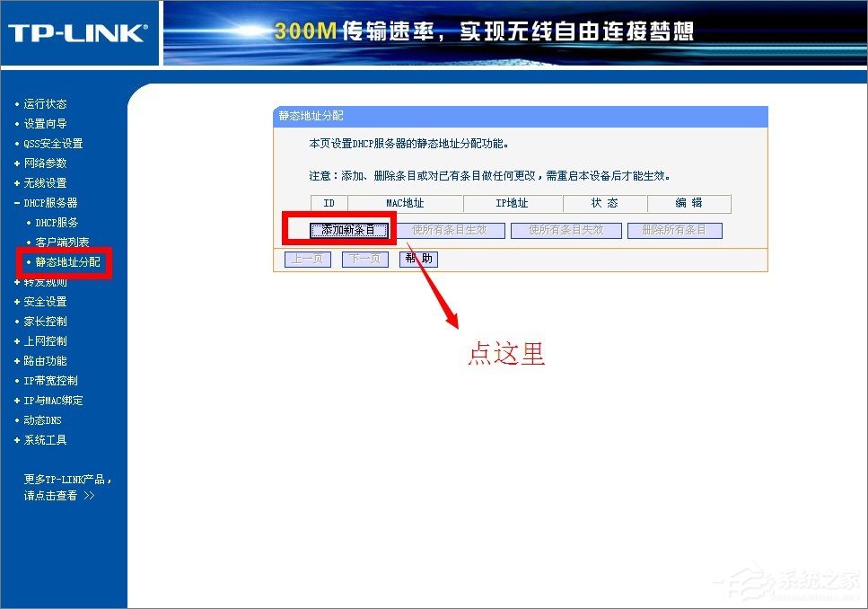
Task: Expand the 转发规则 section
Action: [46, 281]
